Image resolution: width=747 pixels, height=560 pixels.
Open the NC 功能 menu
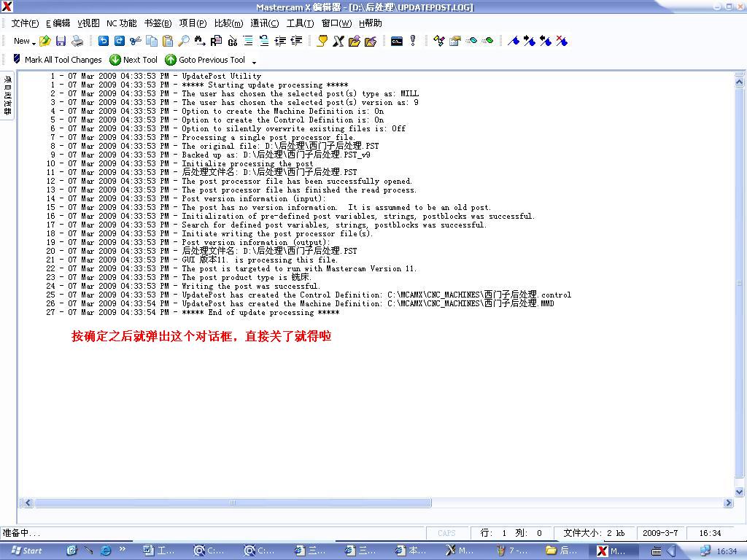[122, 23]
